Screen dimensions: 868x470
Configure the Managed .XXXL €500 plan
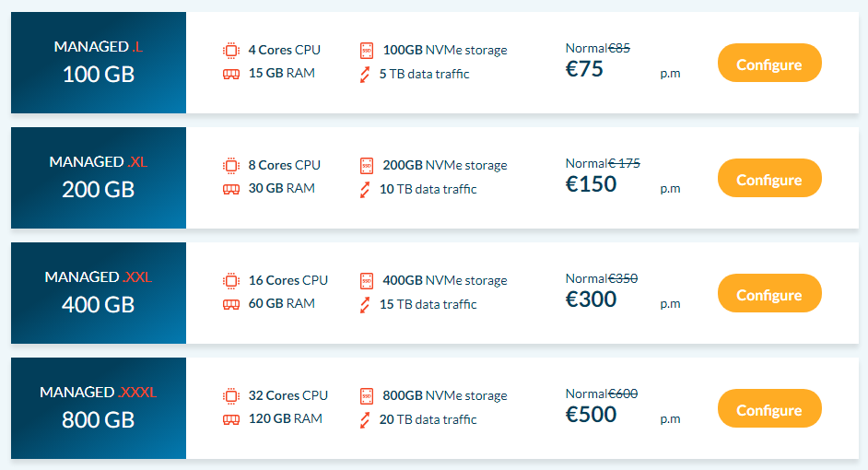[x=769, y=408]
